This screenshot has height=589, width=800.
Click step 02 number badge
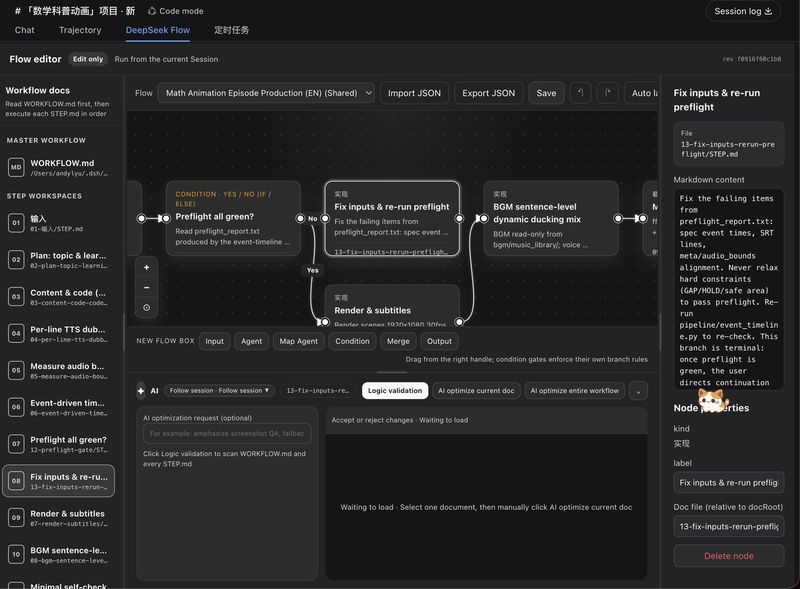pos(16,260)
